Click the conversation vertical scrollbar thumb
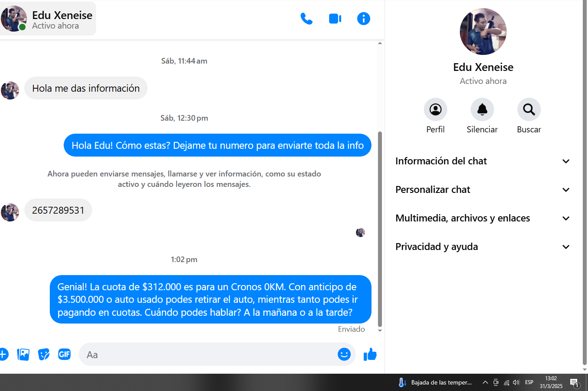This screenshot has height=391, width=588. tap(380, 229)
